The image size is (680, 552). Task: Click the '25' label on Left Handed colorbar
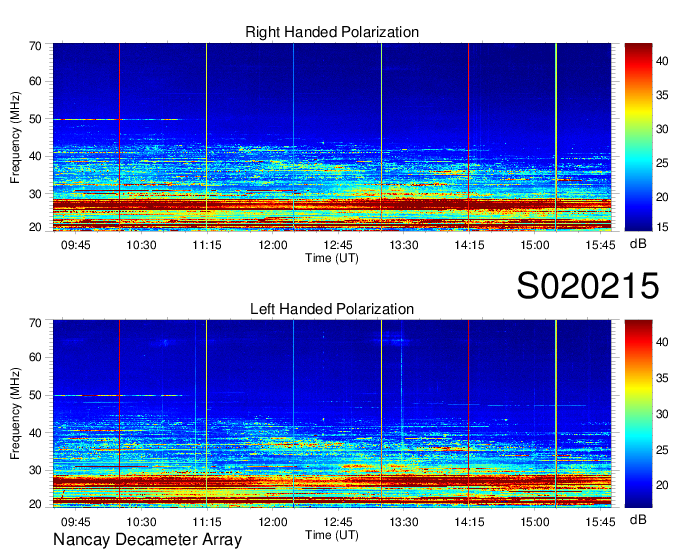[x=662, y=450]
